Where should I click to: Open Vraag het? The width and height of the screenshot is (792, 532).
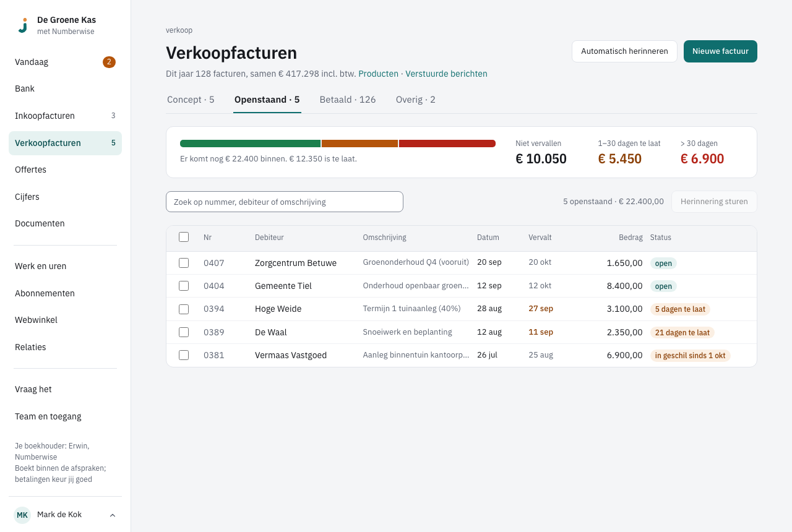(65, 389)
